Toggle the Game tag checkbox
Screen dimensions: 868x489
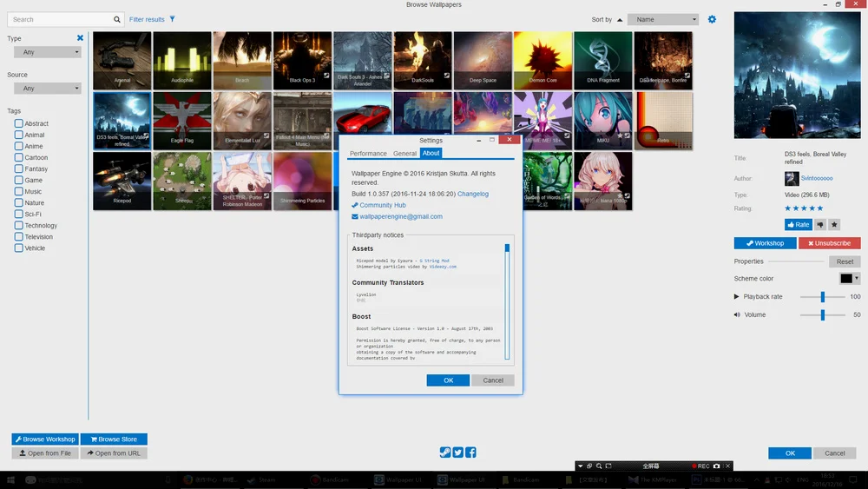19,180
